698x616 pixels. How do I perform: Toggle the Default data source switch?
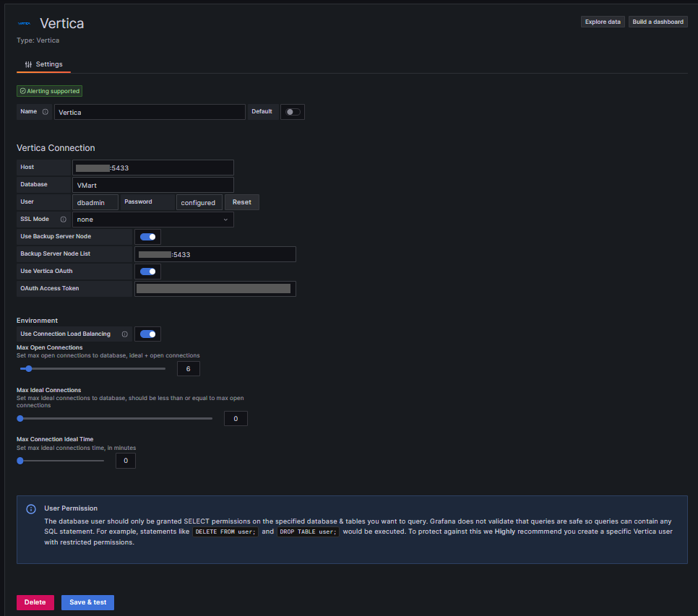[293, 112]
